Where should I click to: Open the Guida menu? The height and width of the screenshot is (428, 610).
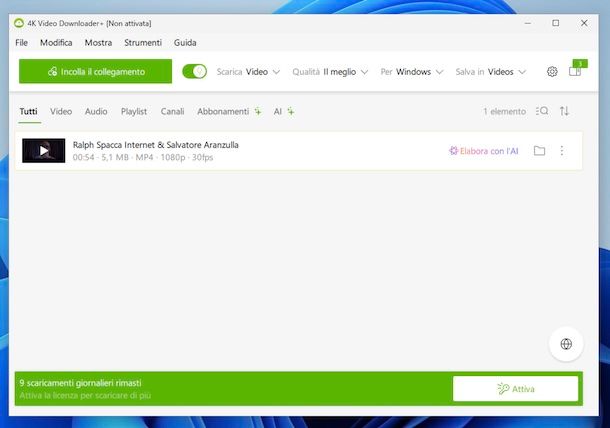click(x=185, y=43)
